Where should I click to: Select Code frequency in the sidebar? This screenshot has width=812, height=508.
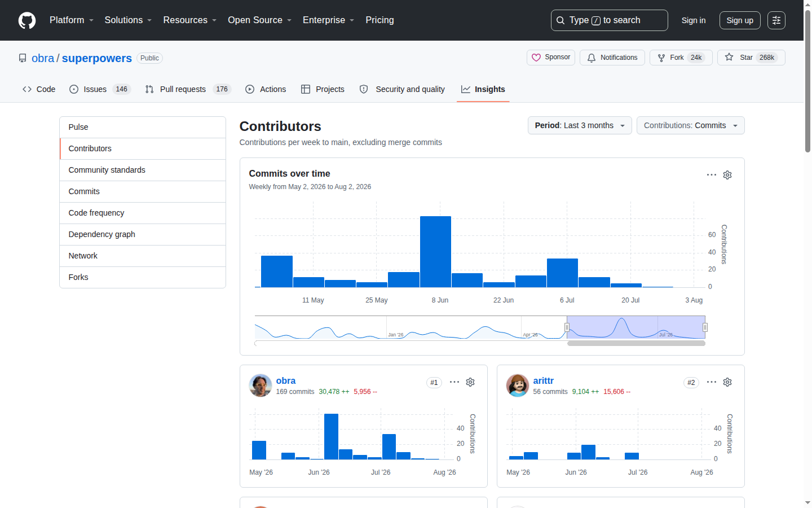pos(143,213)
